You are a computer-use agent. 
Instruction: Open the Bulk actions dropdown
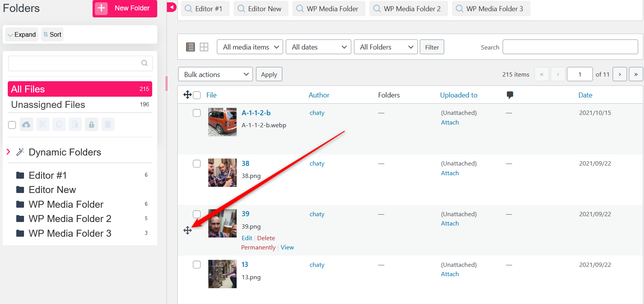click(215, 74)
